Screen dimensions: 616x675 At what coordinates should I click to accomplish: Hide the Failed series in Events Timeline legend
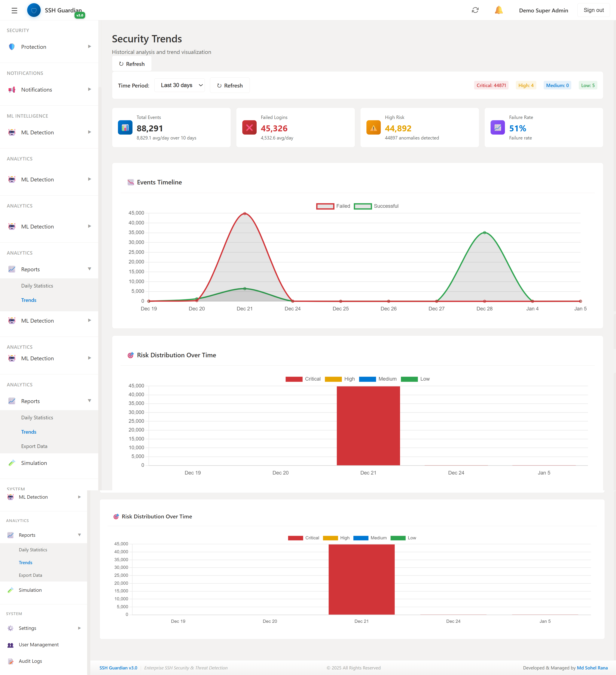(333, 206)
